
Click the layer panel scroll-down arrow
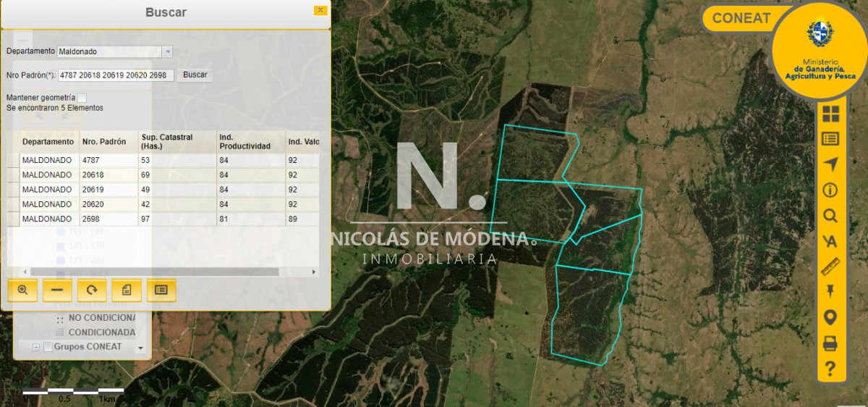(140, 348)
